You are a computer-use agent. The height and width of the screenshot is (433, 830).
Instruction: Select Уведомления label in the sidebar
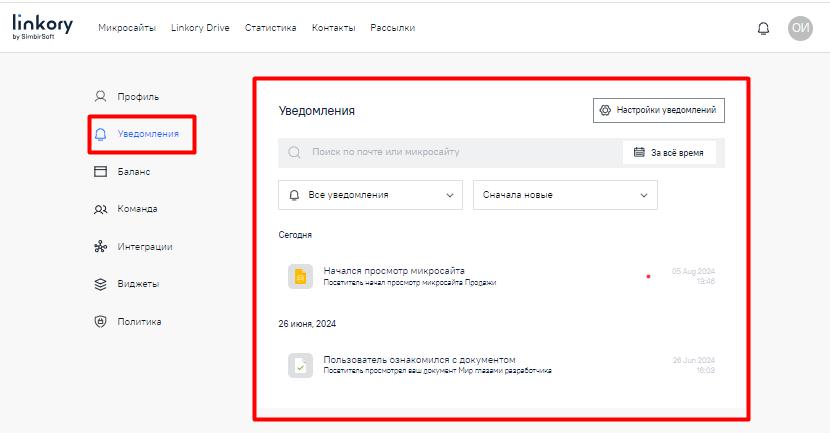point(148,134)
